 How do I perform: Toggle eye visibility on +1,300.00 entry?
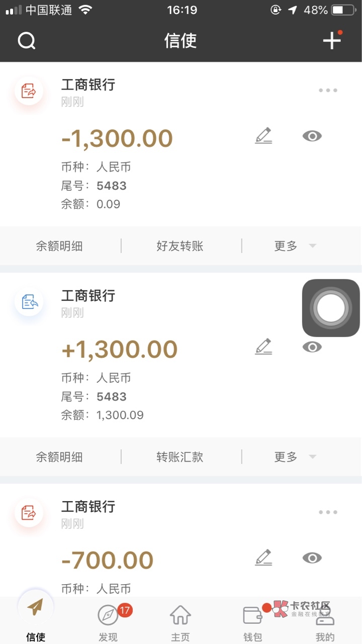(x=312, y=347)
